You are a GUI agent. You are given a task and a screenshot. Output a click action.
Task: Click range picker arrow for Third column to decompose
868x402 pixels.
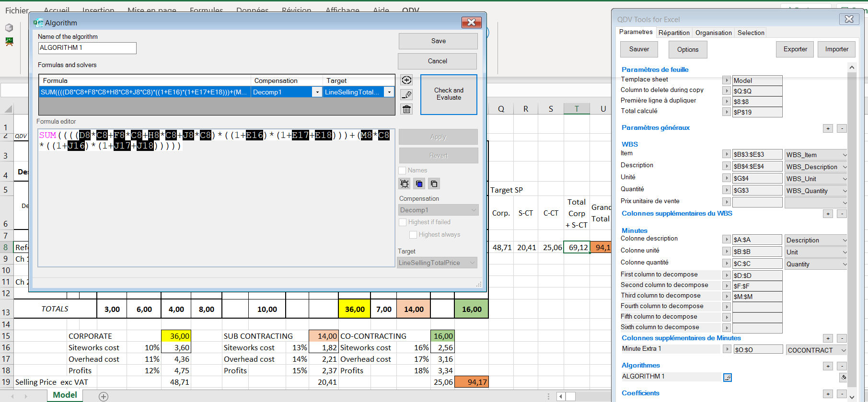coord(727,297)
